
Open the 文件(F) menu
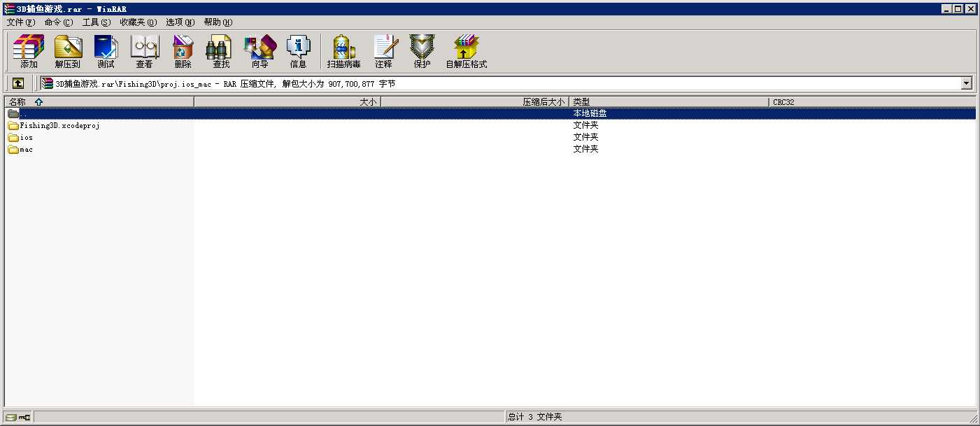[x=21, y=22]
